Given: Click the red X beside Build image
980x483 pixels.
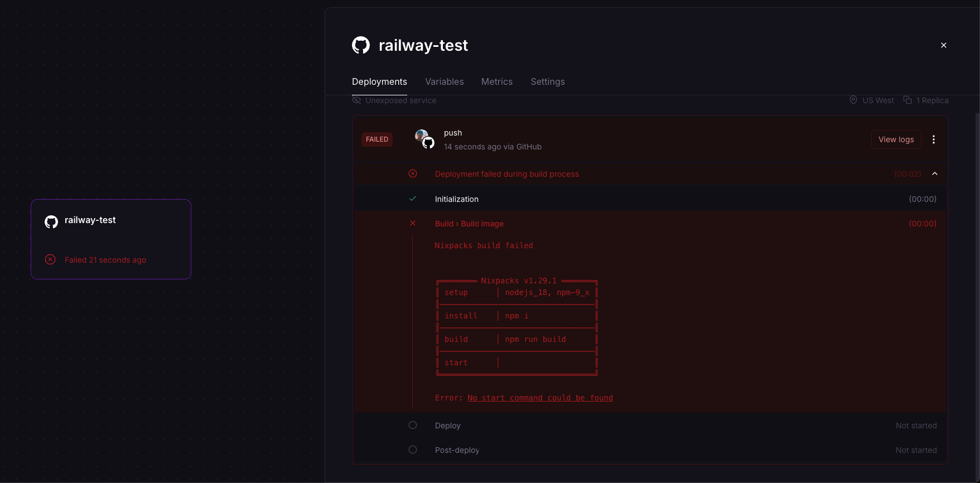Looking at the screenshot, I should 413,223.
